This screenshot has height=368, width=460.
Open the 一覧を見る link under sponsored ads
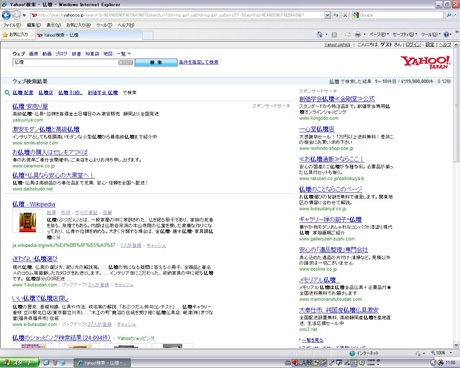click(313, 340)
